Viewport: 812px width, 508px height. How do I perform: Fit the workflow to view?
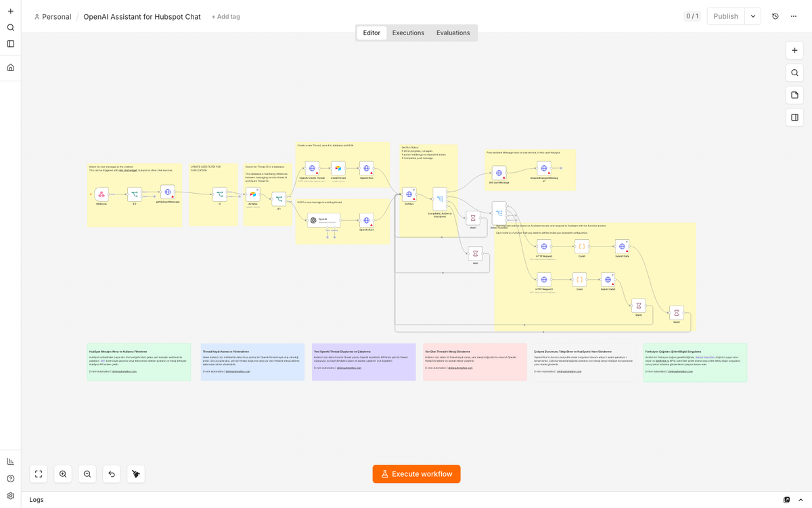tap(39, 474)
